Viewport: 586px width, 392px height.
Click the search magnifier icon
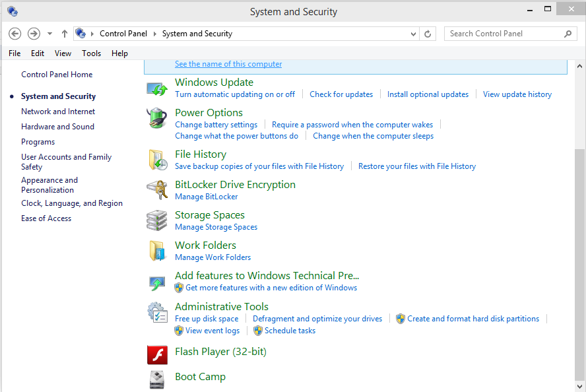(x=568, y=34)
